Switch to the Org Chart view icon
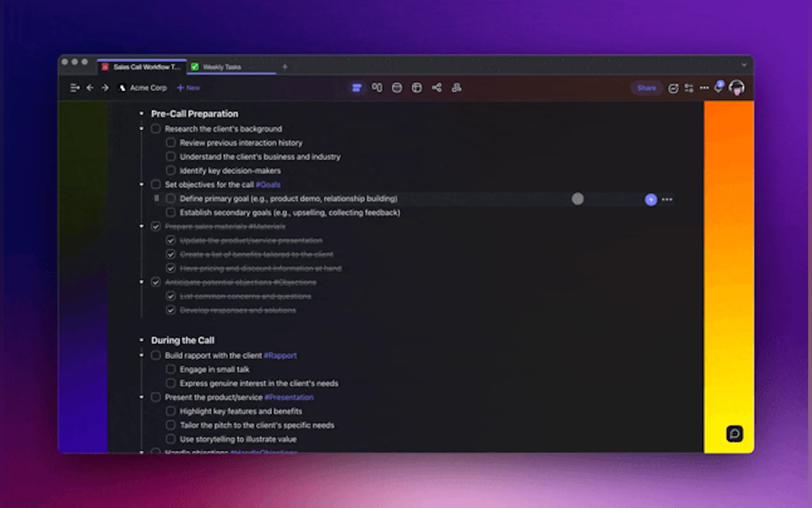812x508 pixels. pos(457,88)
